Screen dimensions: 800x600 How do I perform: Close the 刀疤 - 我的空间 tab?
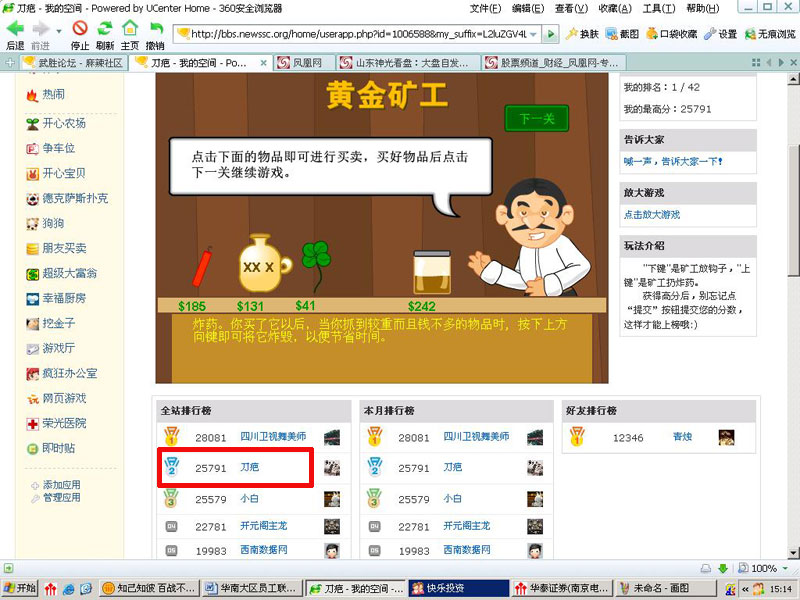click(x=263, y=63)
